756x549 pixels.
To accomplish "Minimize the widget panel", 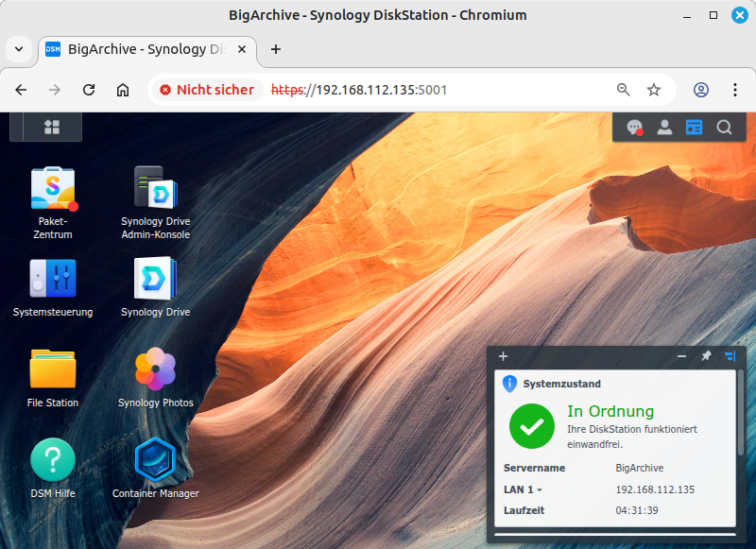I will (x=681, y=356).
